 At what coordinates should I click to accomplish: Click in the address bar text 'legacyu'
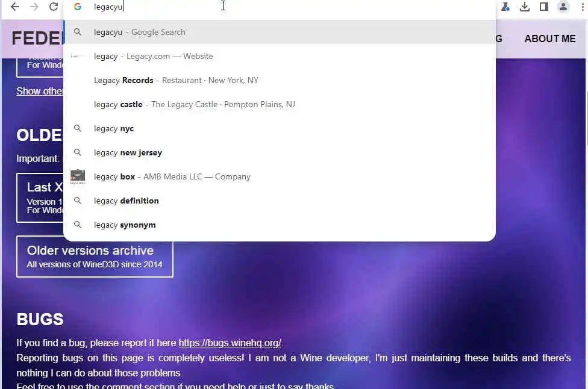[108, 7]
